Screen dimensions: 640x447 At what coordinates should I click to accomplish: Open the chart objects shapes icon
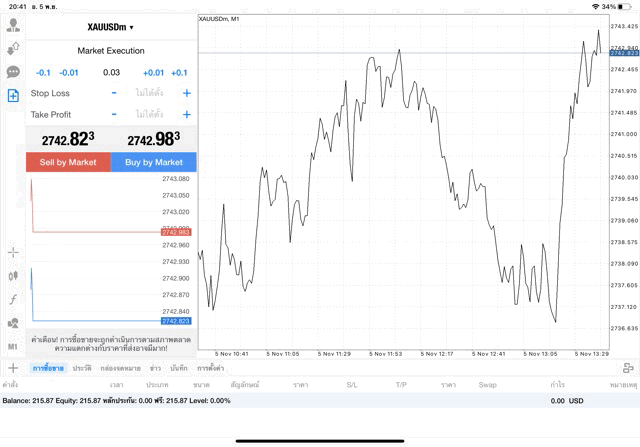pyautogui.click(x=13, y=323)
